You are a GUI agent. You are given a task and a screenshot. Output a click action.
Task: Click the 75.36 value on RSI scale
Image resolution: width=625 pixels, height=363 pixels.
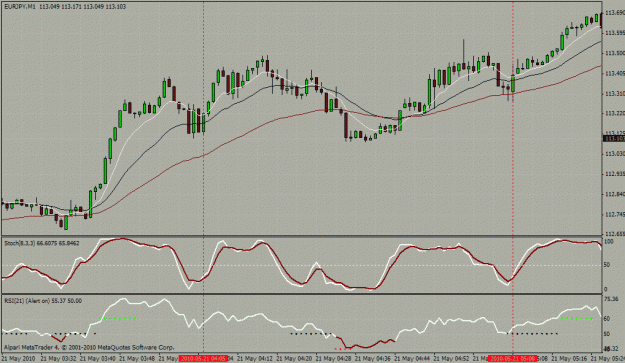[x=611, y=299]
